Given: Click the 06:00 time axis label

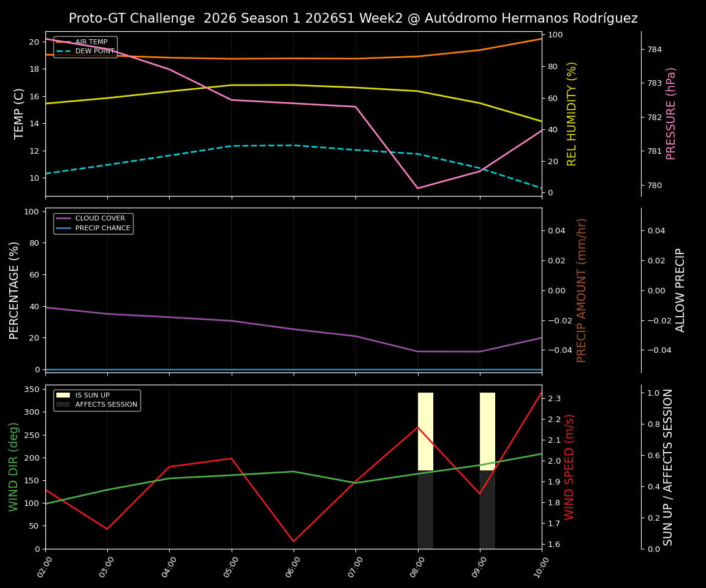Looking at the screenshot, I should coord(293,567).
